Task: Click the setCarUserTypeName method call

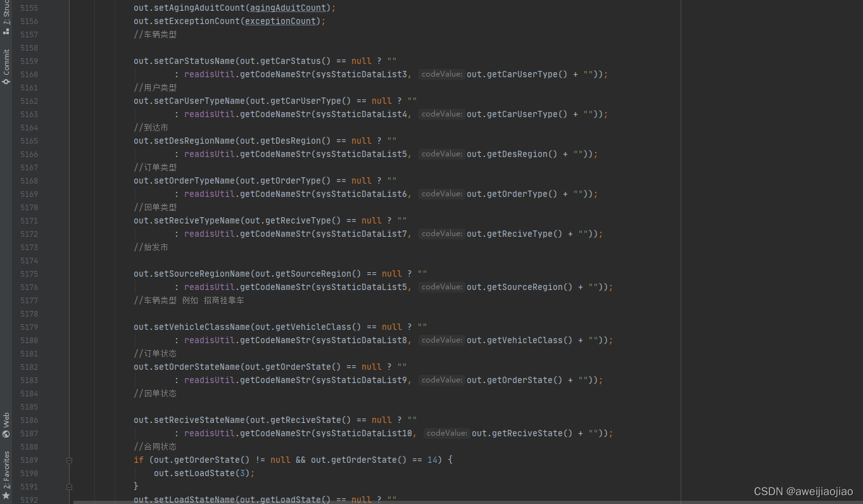Action: tap(199, 101)
